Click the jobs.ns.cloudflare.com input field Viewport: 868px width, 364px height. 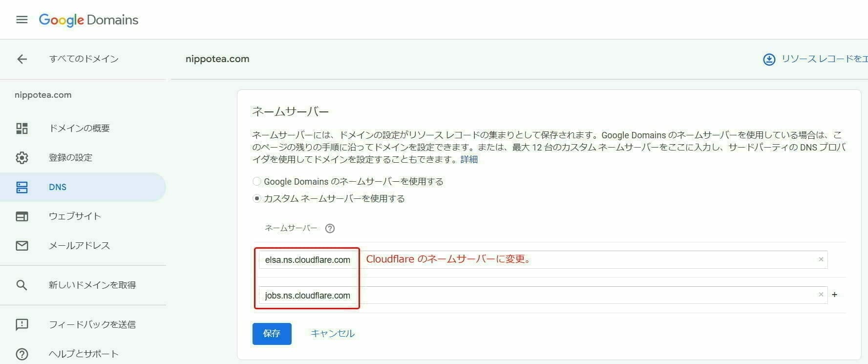(x=543, y=295)
